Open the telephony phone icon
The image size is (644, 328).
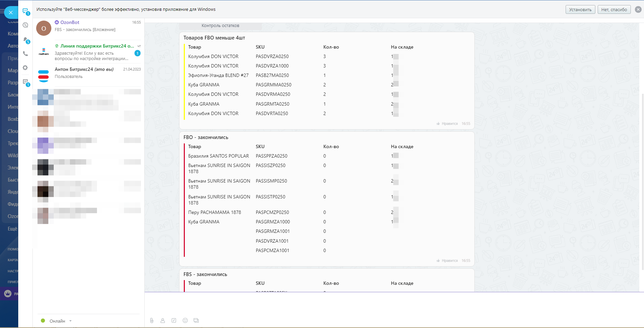point(25,54)
